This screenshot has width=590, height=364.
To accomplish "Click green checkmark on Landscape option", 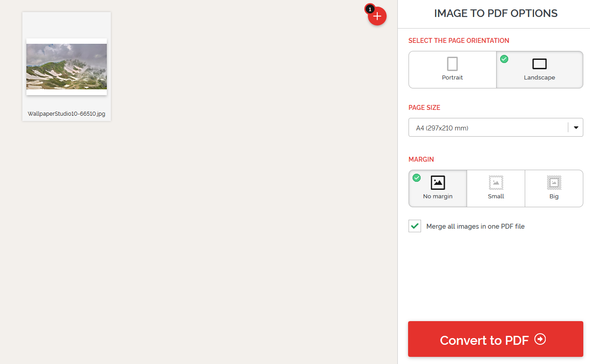I will tap(504, 59).
